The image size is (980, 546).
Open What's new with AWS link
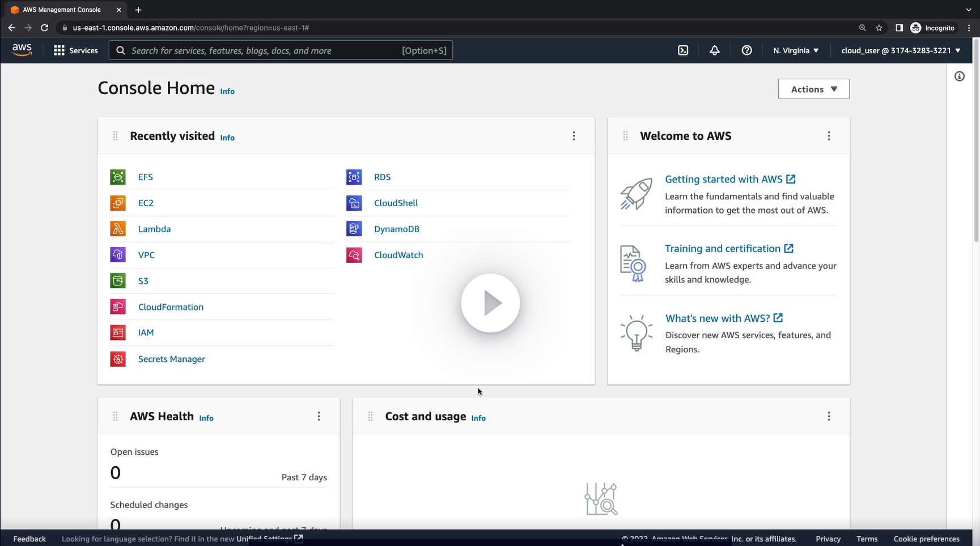pyautogui.click(x=724, y=318)
